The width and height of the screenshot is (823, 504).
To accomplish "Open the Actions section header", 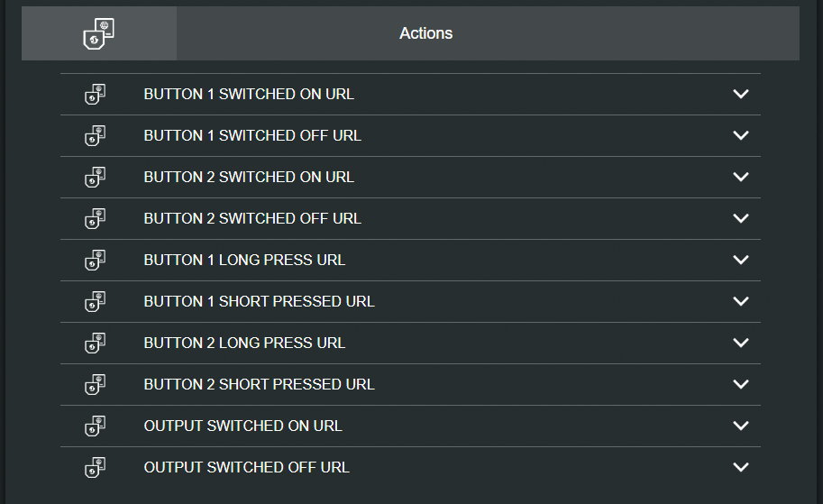I will [x=425, y=33].
